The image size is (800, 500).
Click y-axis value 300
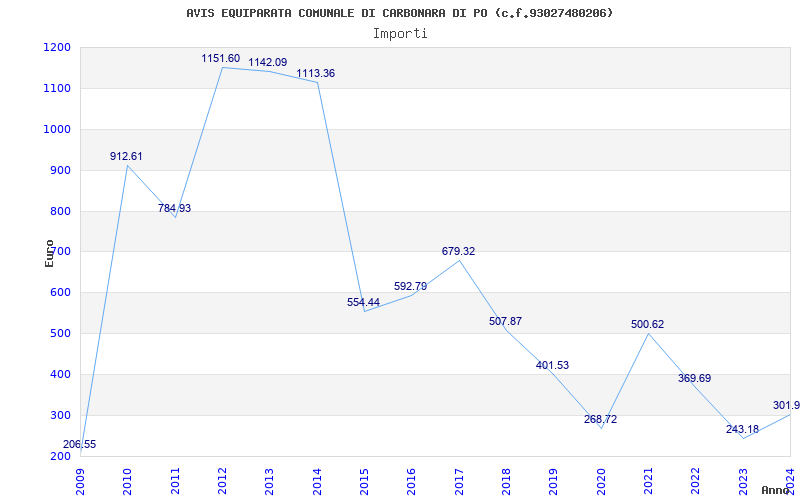coord(61,415)
